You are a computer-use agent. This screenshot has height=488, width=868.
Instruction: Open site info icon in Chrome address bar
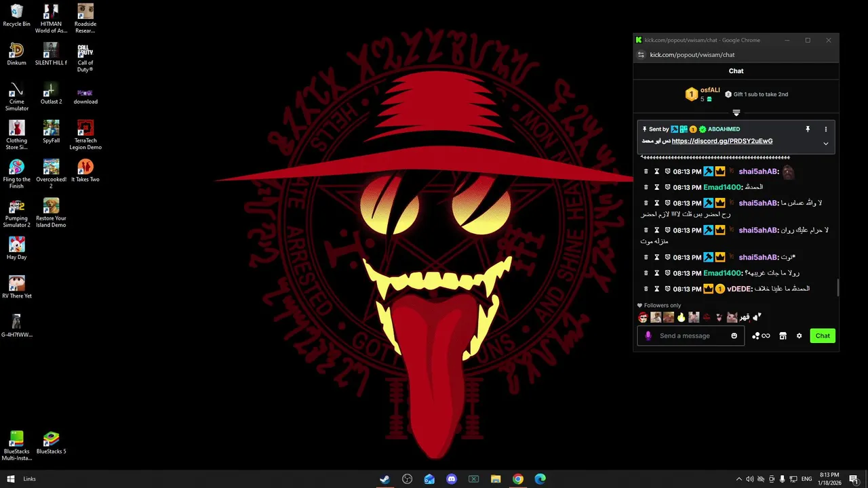(641, 55)
